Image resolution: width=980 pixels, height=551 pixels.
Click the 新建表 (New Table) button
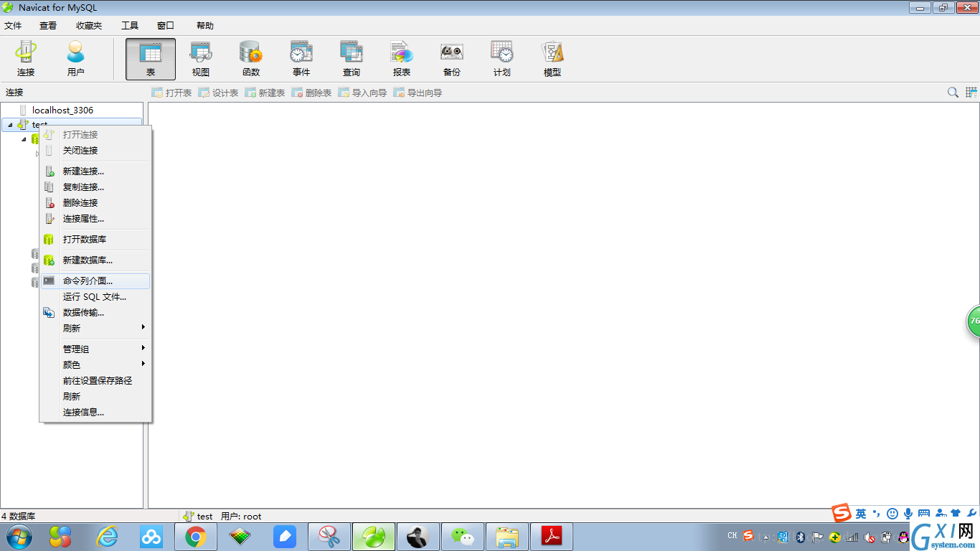[x=265, y=93]
